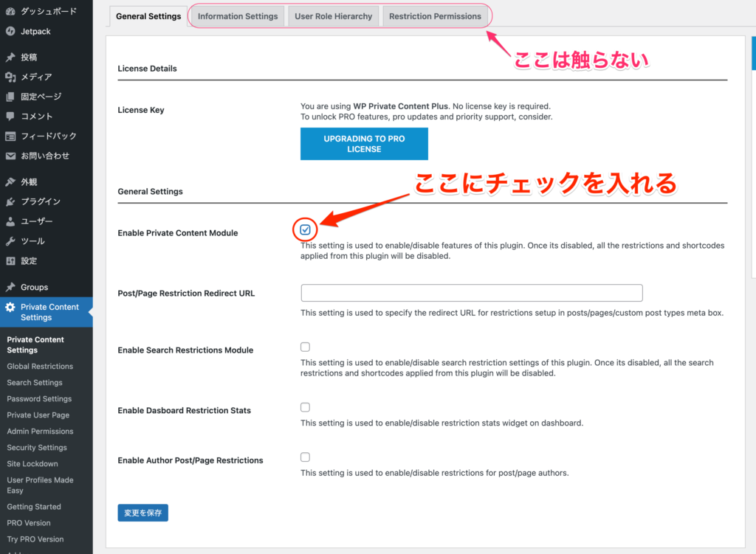The image size is (756, 554).
Task: Click the paintbrush icon beside 外観
Action: click(10, 182)
